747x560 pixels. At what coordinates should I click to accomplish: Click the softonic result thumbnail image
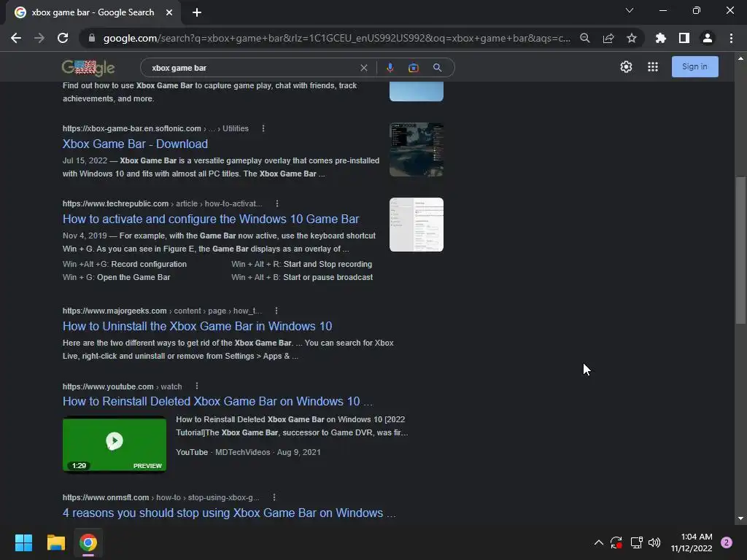pyautogui.click(x=417, y=149)
